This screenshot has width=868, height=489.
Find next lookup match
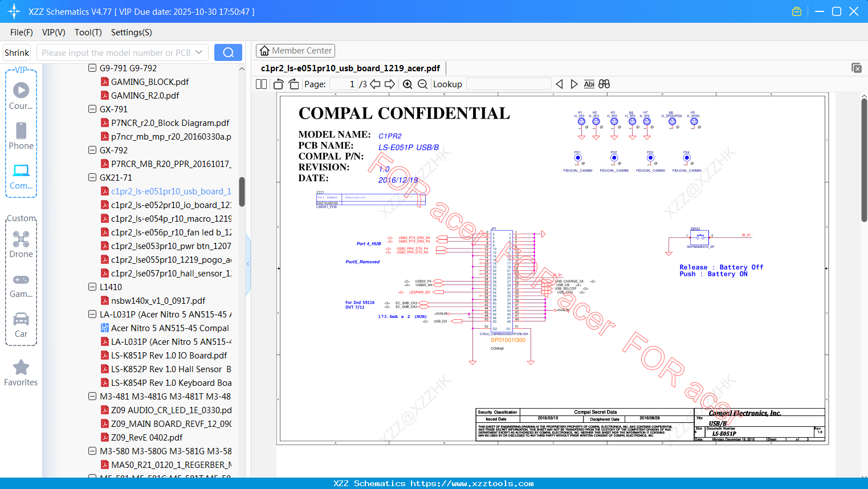tap(574, 84)
